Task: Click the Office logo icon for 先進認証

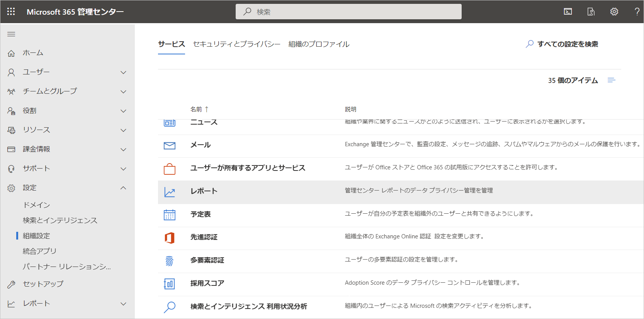Action: 170,238
